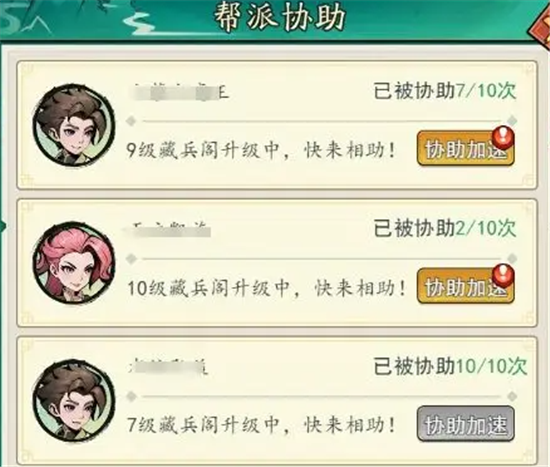This screenshot has height=467, width=550.
Task: Select the 已被协助2/10次 counter
Action: pos(444,228)
